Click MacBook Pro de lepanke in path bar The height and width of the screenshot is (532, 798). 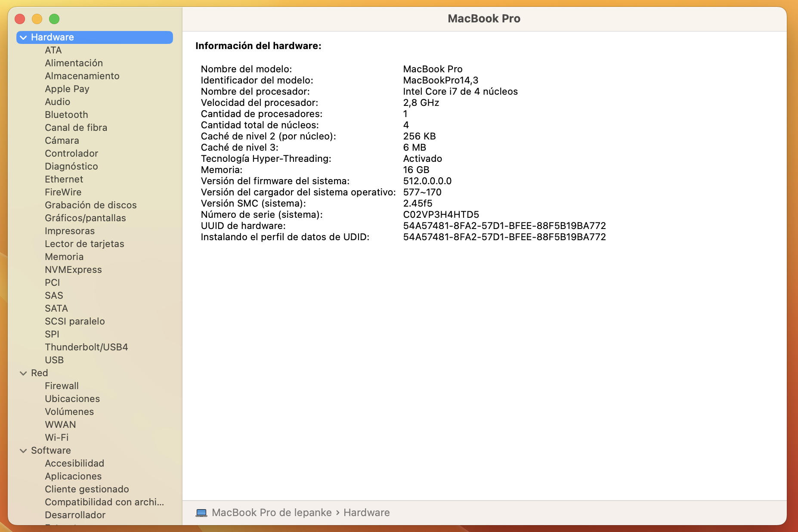[272, 513]
